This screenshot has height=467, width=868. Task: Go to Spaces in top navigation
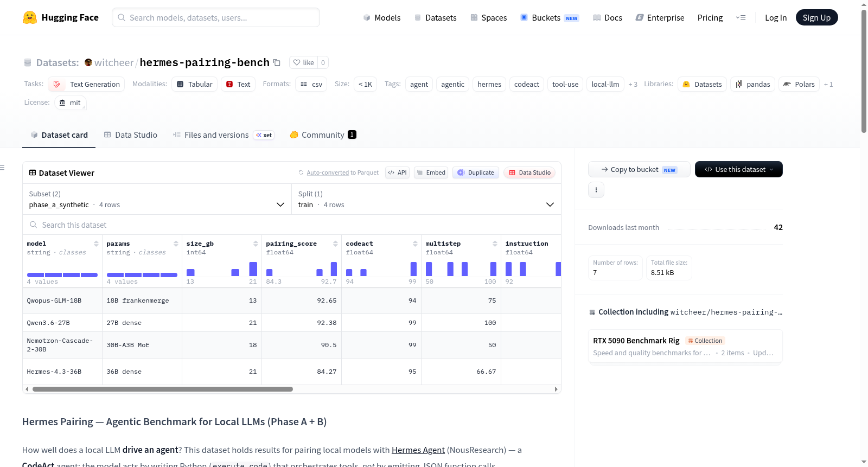click(x=489, y=18)
